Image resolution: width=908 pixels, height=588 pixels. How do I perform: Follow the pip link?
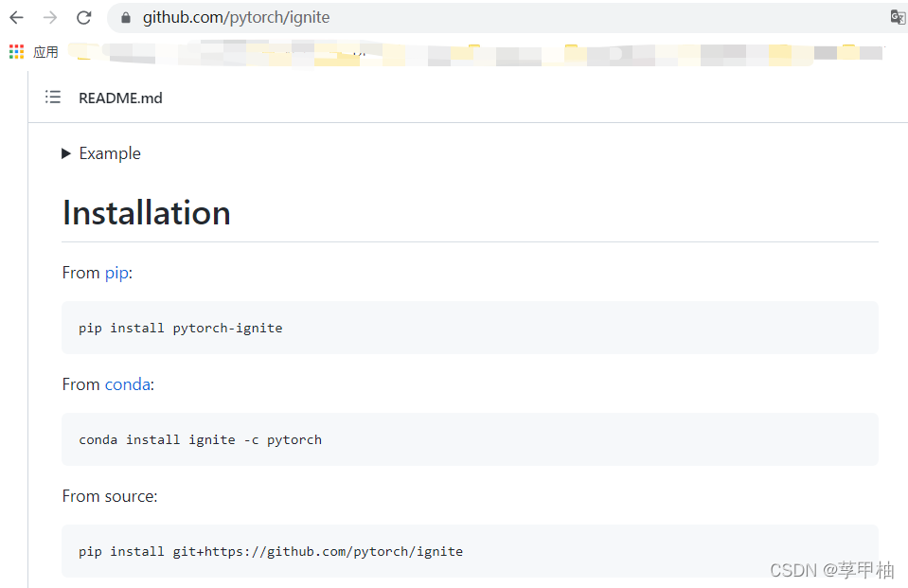[x=116, y=273]
